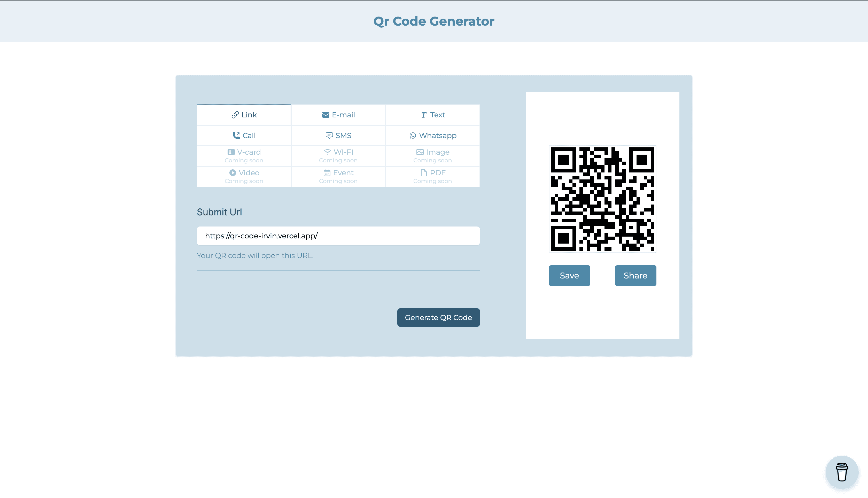Switch to the Whatsapp tab

433,135
